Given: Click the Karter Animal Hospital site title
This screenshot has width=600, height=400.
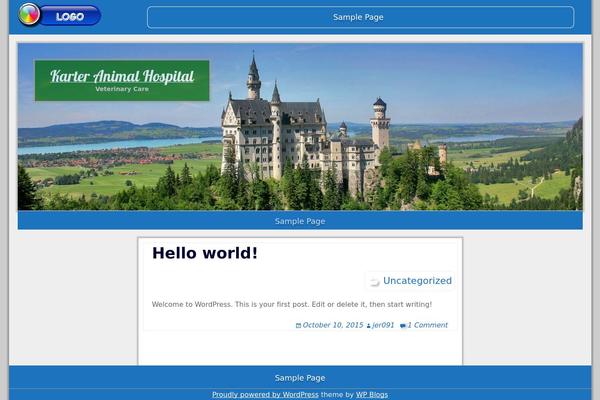Looking at the screenshot, I should pos(122,76).
